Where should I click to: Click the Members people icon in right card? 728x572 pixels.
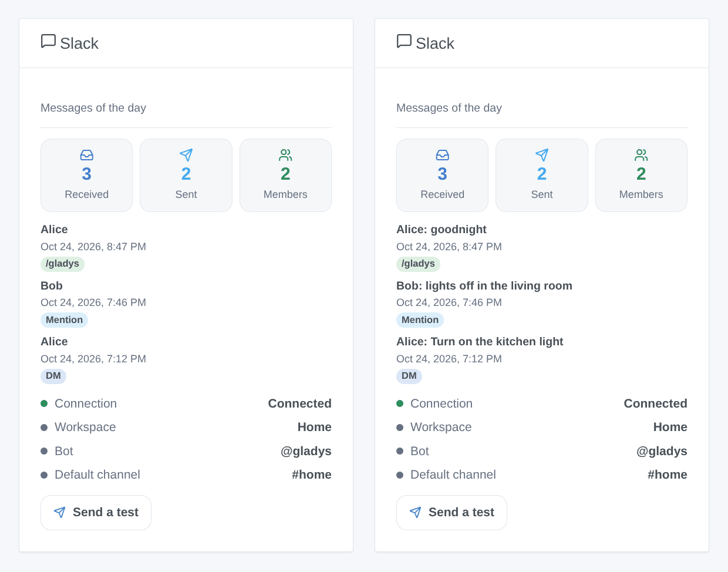pos(641,155)
